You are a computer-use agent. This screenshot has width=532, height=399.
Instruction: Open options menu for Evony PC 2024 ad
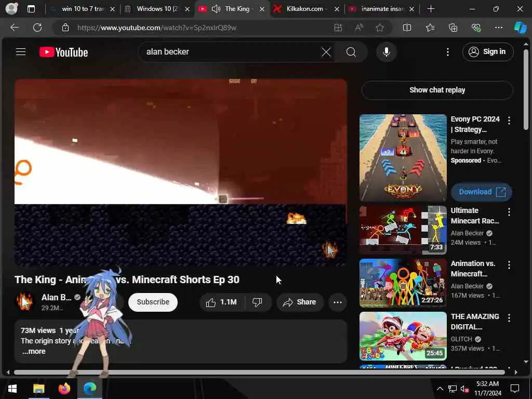[x=509, y=120]
